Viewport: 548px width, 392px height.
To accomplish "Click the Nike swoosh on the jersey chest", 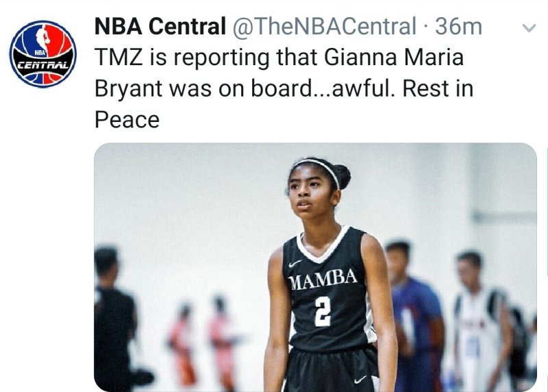I will (296, 262).
